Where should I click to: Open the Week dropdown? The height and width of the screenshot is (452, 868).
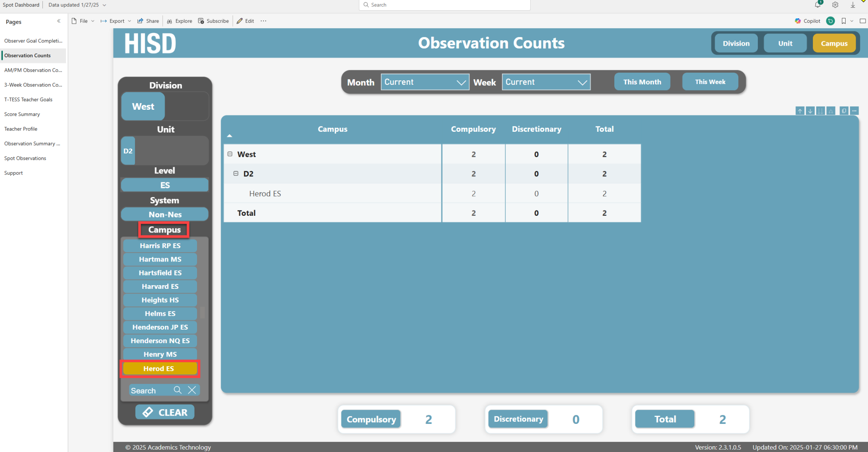pos(546,82)
